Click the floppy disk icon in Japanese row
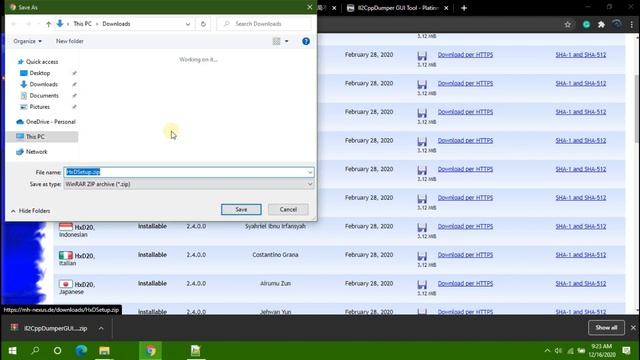Viewport: 640px width, 360px height. (x=422, y=284)
